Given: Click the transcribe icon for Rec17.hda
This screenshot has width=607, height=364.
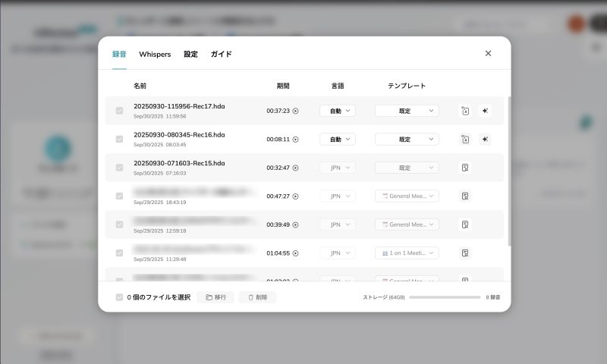Looking at the screenshot, I should click(465, 111).
